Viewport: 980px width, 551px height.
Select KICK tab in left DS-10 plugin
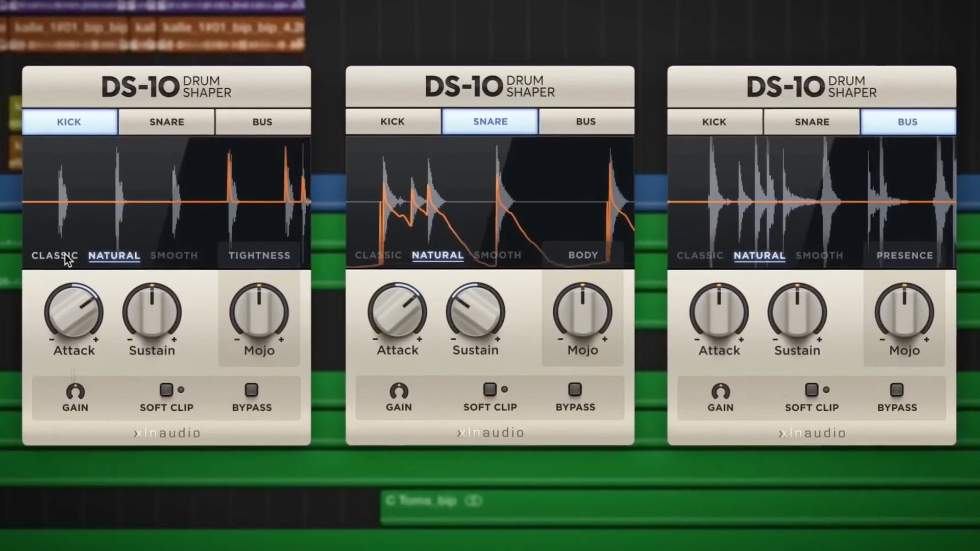69,122
